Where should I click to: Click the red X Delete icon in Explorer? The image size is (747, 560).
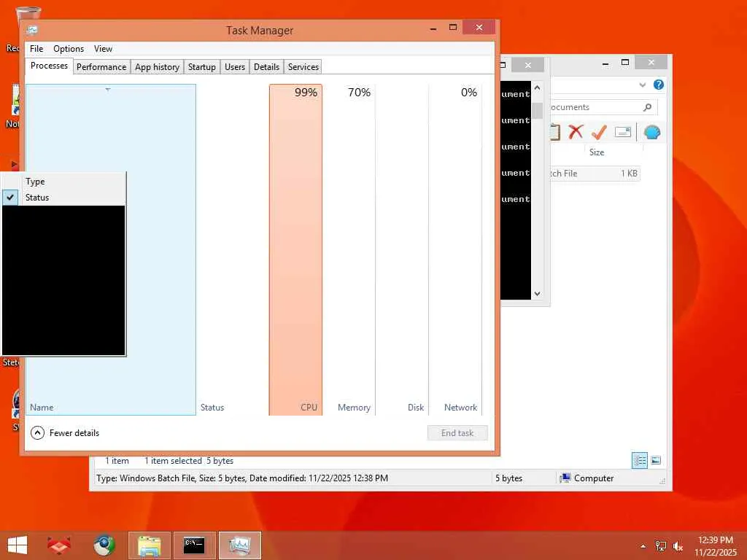coord(576,132)
